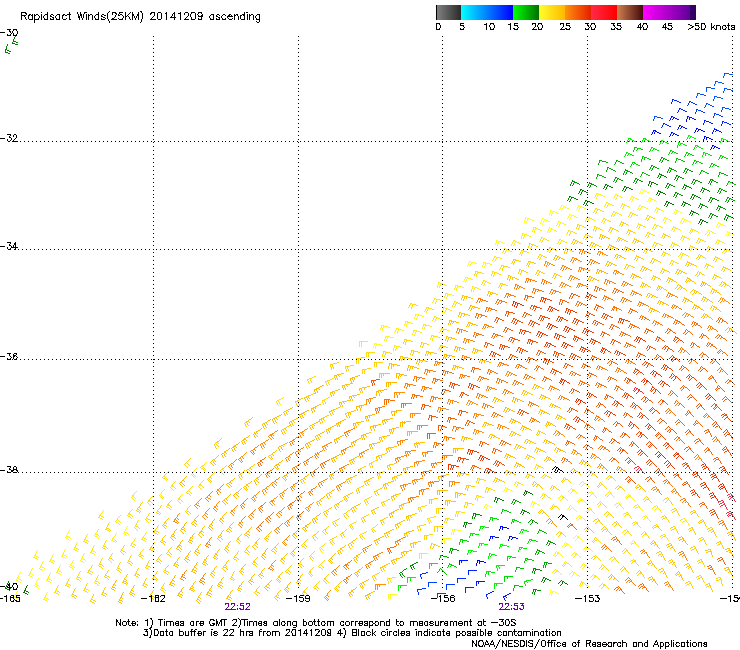Click the 'Data buffer is 22 hrs' note line

[352, 633]
